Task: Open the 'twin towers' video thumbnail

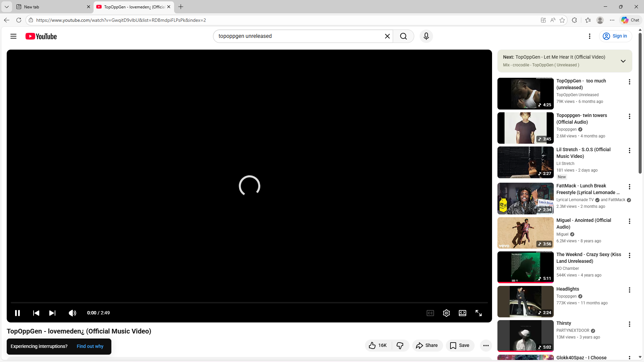Action: pyautogui.click(x=526, y=128)
